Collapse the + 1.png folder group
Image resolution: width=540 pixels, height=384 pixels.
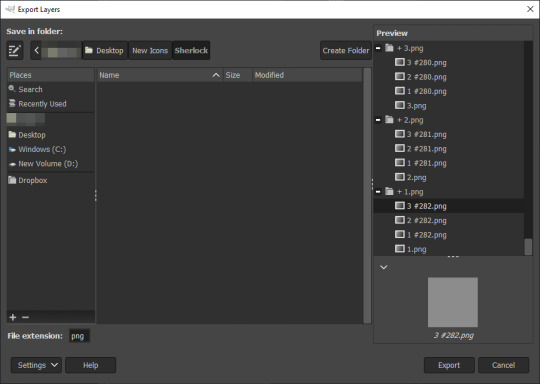click(x=378, y=191)
